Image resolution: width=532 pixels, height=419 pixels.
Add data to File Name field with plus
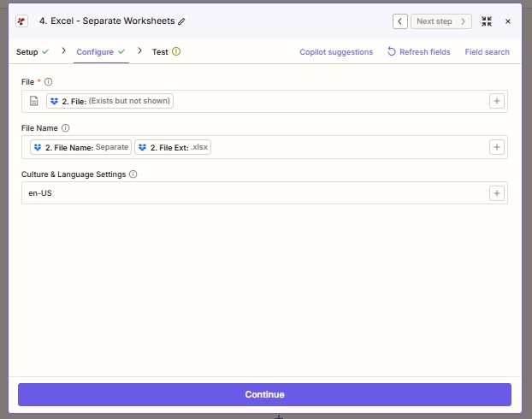click(497, 147)
